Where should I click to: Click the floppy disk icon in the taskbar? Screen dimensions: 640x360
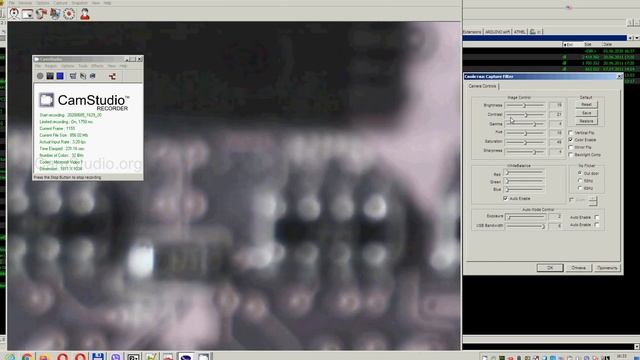[x=98, y=357]
